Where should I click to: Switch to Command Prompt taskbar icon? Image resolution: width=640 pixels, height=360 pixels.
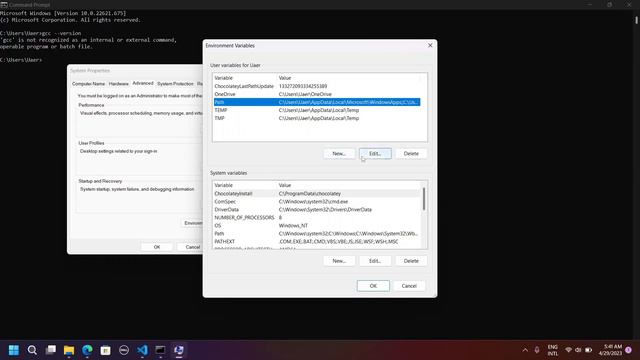[160, 350]
